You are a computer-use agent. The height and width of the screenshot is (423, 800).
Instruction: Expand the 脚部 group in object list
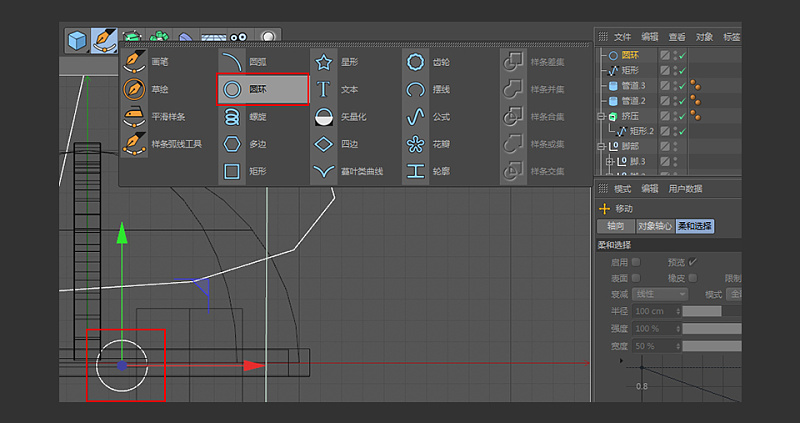pos(600,147)
